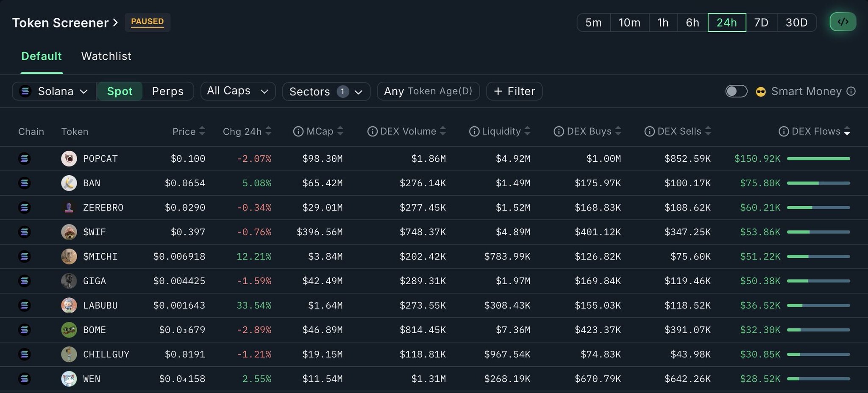Switch to the Watchlist tab

[106, 56]
